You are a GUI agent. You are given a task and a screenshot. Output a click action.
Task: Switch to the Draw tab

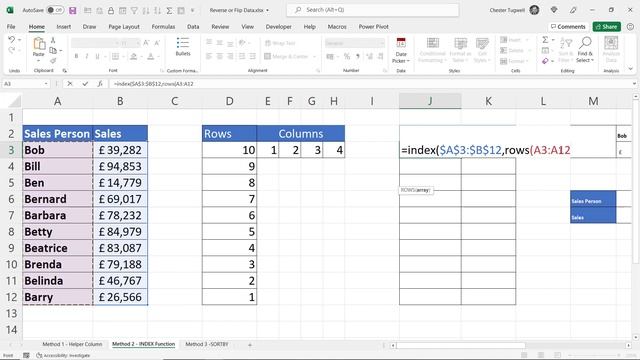[x=89, y=27]
